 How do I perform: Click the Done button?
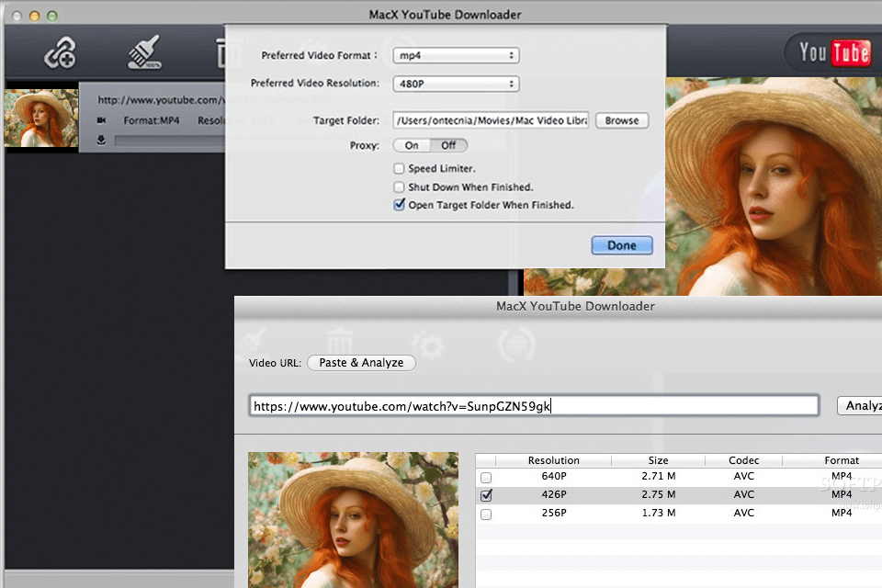(621, 245)
